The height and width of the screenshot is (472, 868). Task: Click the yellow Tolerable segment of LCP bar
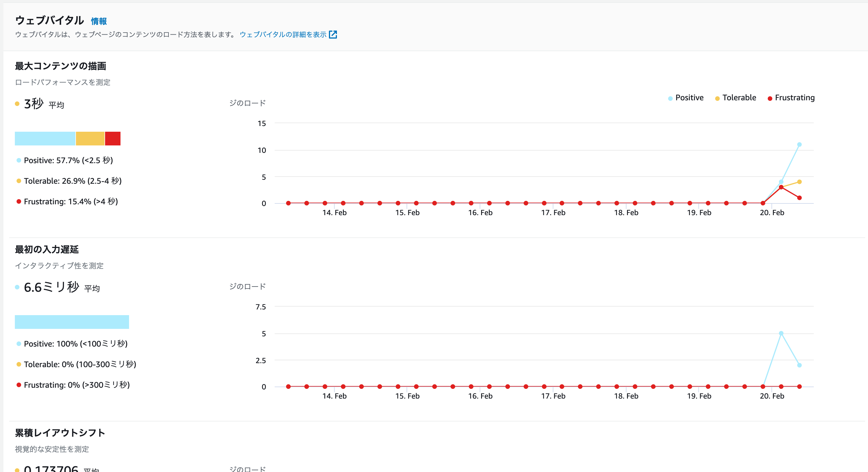point(90,139)
